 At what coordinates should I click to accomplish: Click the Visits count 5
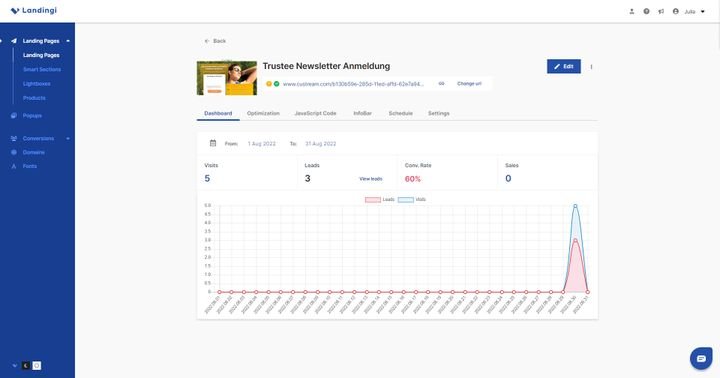207,178
